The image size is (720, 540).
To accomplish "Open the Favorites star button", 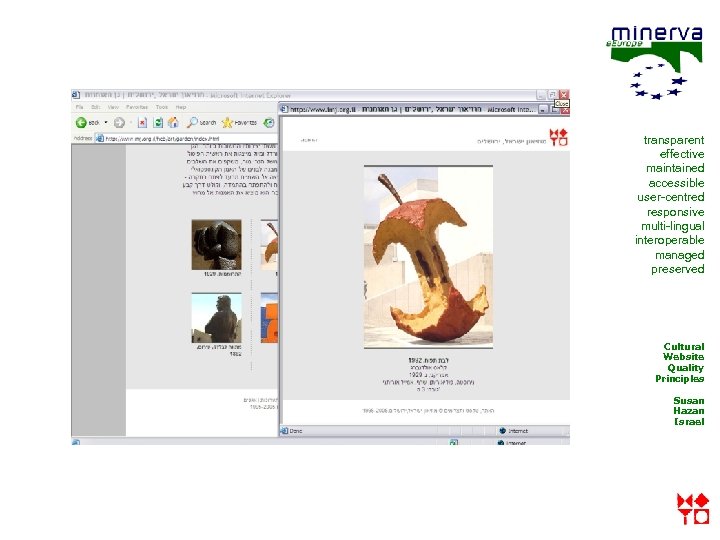I will 239,123.
